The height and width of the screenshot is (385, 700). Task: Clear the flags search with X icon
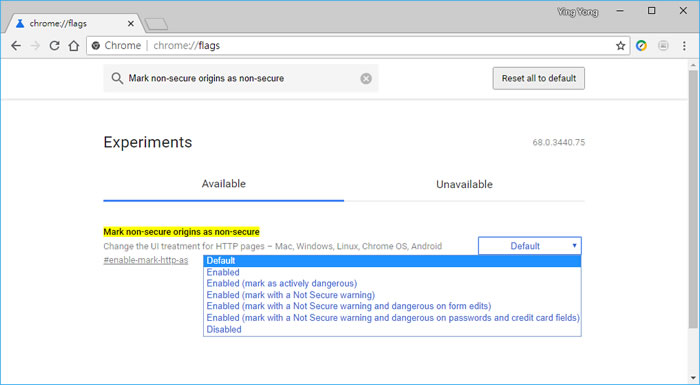[x=366, y=79]
